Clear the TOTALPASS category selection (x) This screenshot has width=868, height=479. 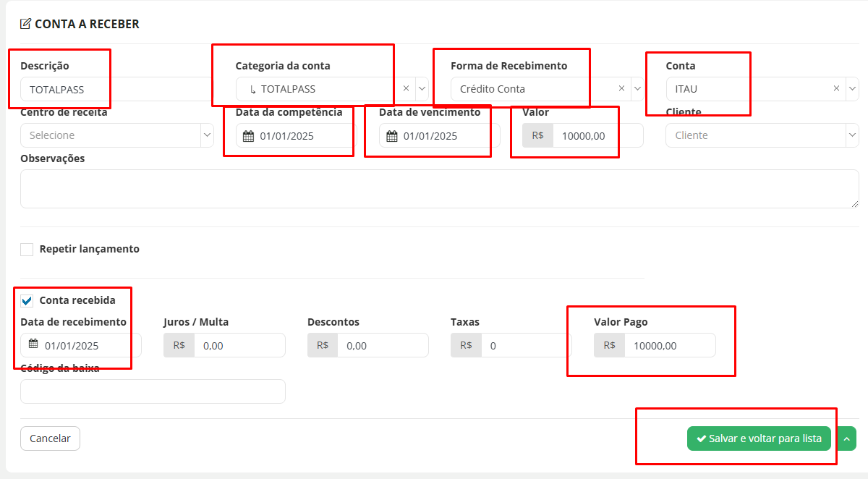[406, 88]
